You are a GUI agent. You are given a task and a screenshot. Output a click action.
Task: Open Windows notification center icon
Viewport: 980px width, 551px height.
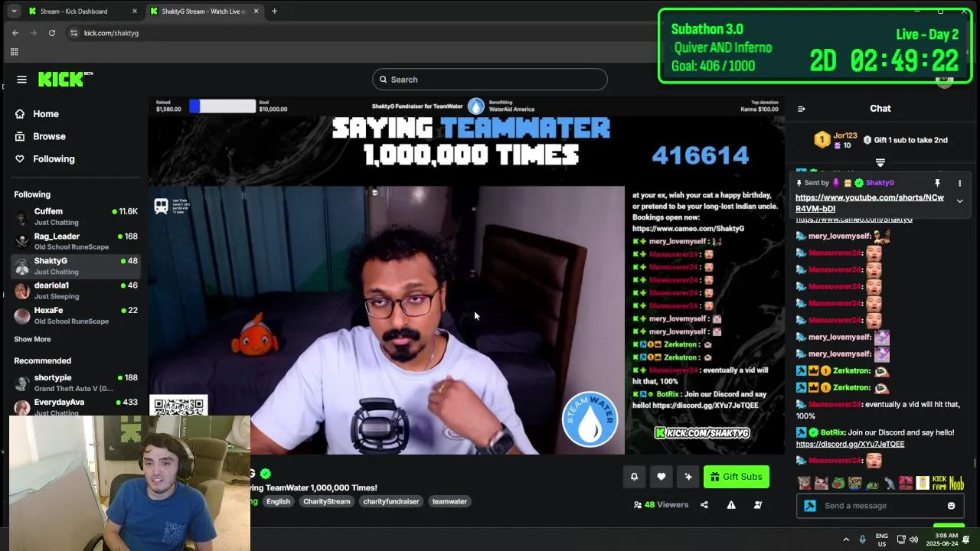click(x=966, y=540)
